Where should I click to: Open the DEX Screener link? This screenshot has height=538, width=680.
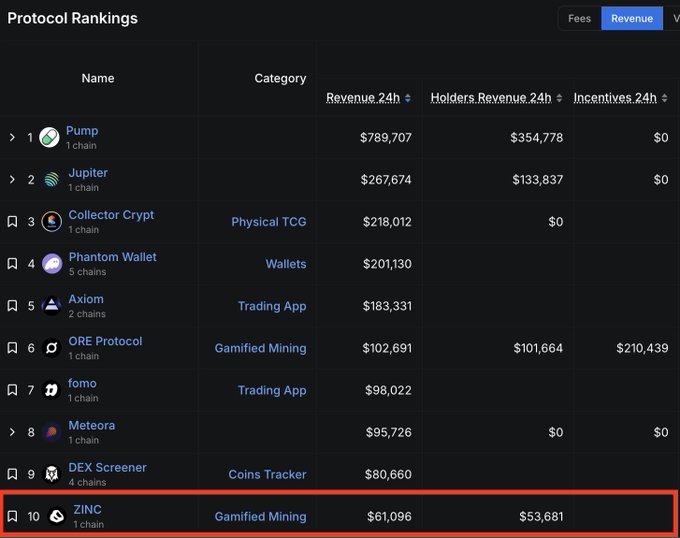click(108, 467)
